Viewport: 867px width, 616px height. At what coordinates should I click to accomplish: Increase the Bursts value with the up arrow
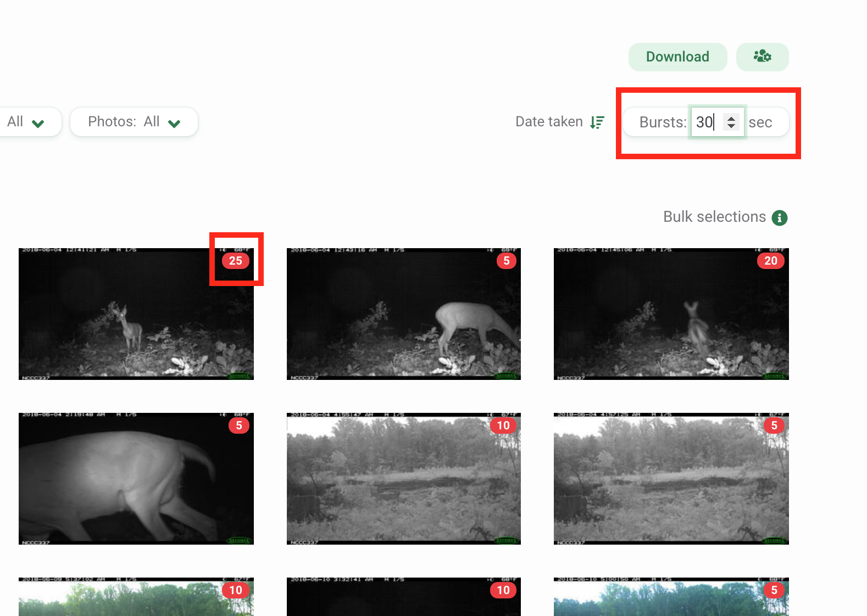[731, 117]
